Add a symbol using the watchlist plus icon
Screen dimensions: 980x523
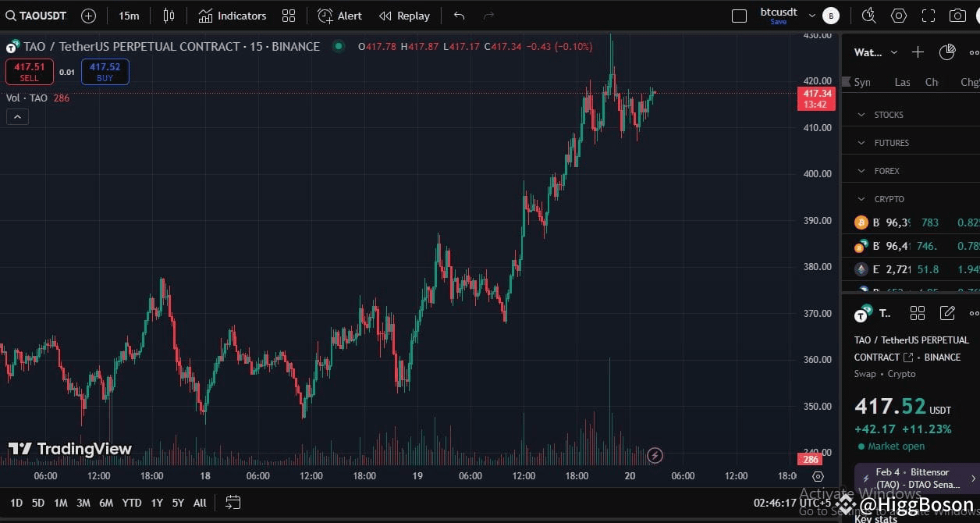918,52
